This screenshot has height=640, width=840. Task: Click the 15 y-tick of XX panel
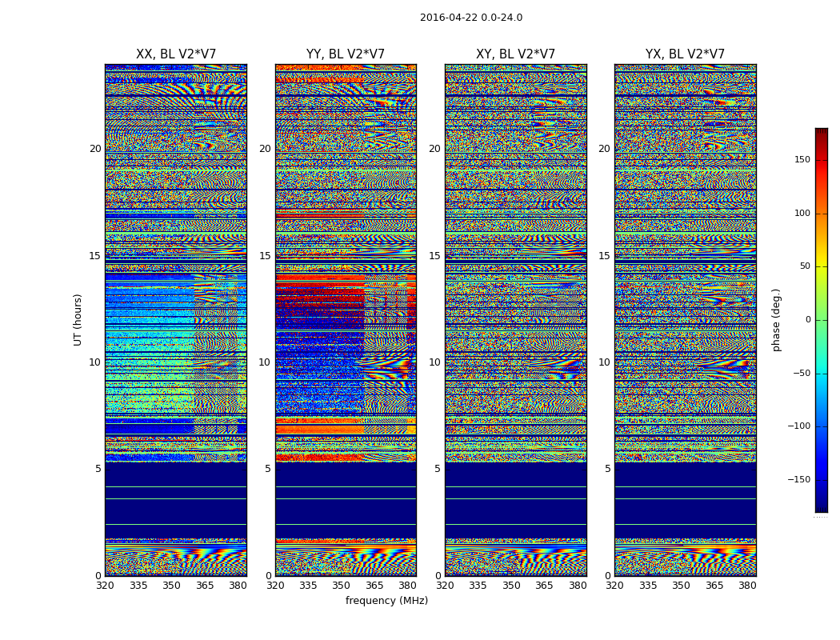(95, 255)
